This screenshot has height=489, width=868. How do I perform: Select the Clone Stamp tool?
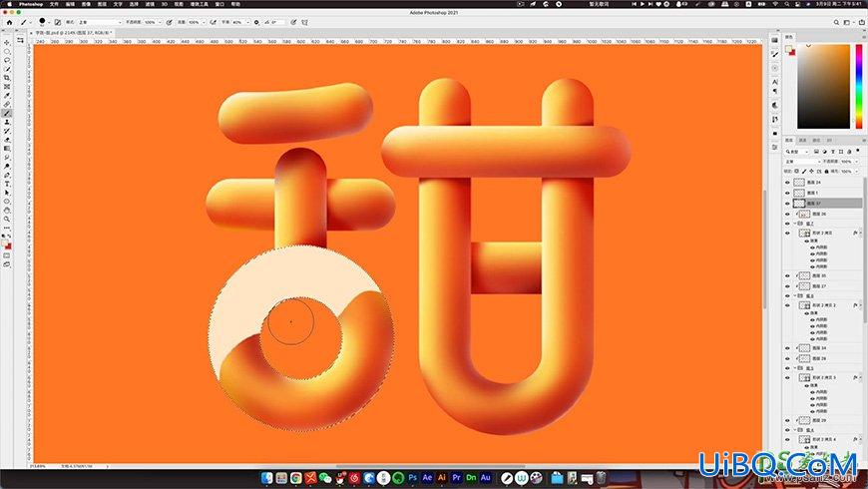click(x=7, y=122)
